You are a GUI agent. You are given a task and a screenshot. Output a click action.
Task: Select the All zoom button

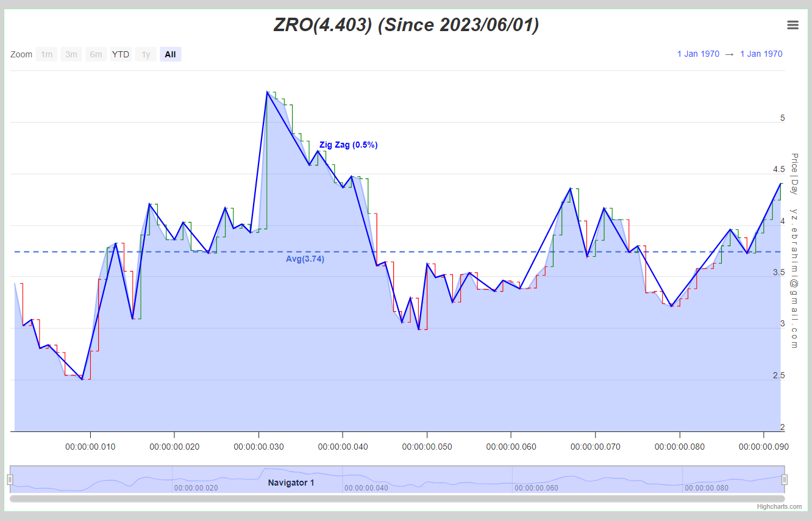(x=170, y=54)
